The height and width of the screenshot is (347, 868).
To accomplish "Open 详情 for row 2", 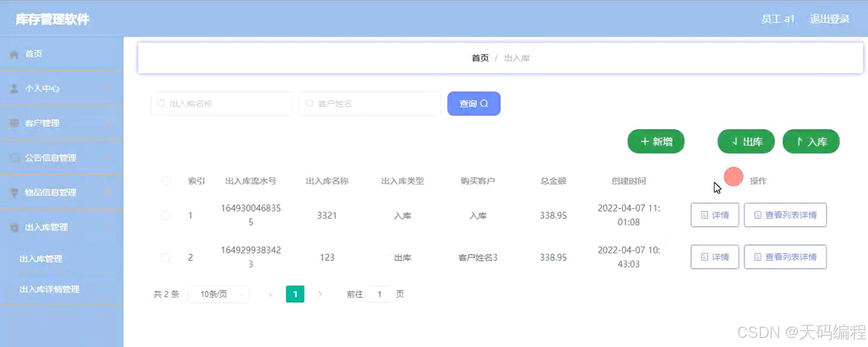I will tap(715, 257).
